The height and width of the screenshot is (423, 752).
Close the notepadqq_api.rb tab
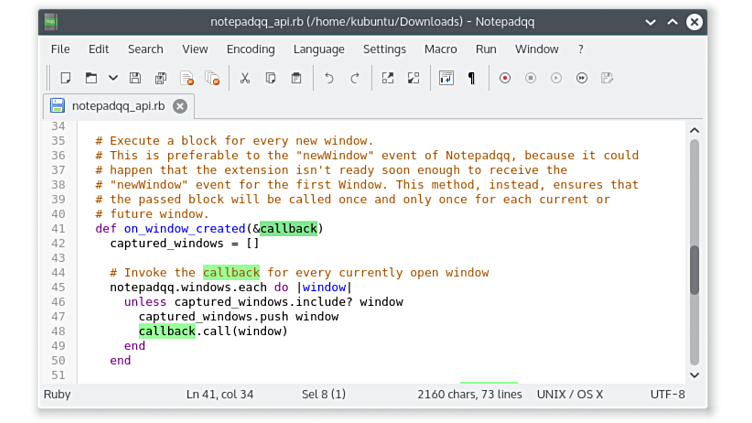click(x=180, y=106)
